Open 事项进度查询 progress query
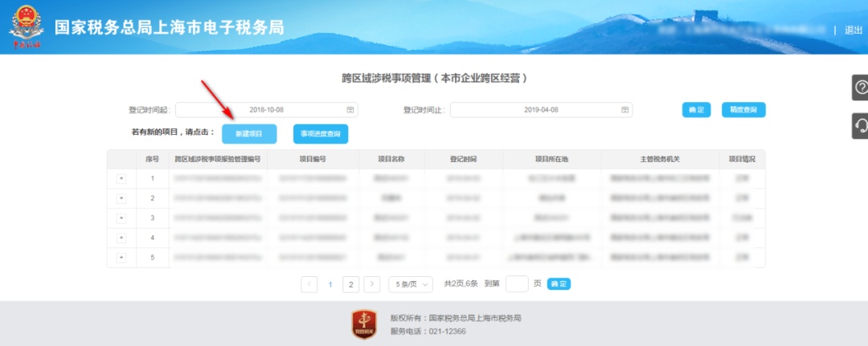The height and width of the screenshot is (346, 868). tap(320, 133)
